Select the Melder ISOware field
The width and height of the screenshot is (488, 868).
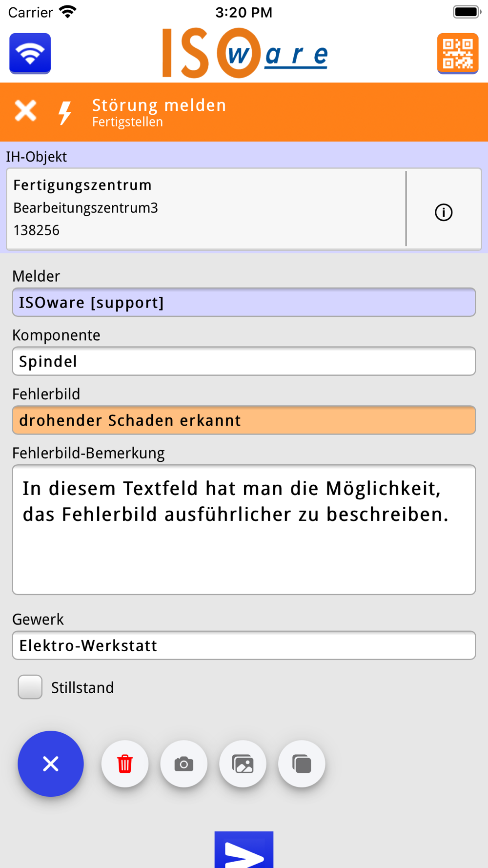[x=244, y=302]
